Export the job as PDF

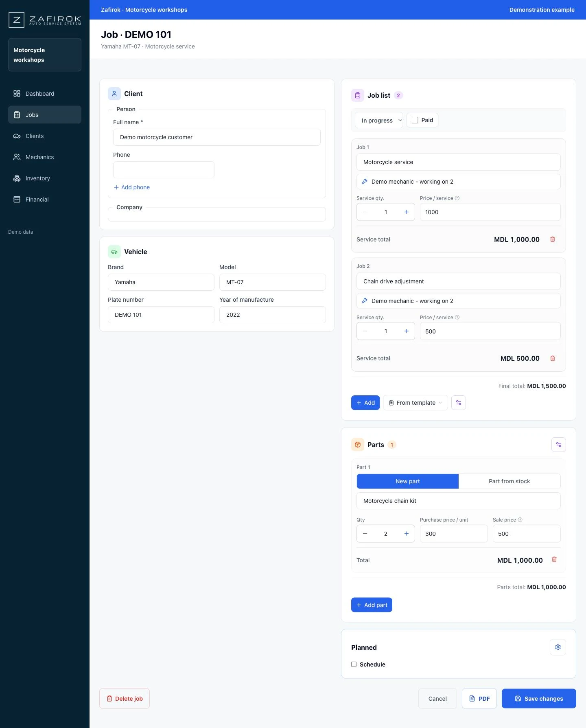[479, 699]
